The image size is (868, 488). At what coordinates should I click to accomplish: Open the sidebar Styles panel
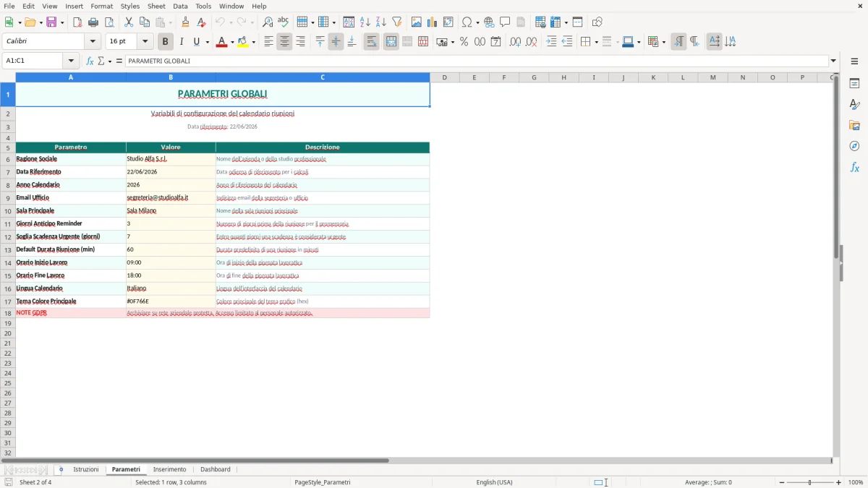(854, 105)
